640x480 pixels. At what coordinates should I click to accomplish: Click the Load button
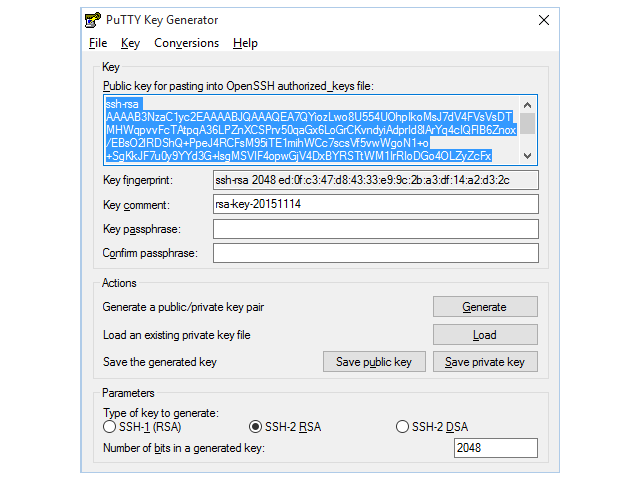point(485,335)
